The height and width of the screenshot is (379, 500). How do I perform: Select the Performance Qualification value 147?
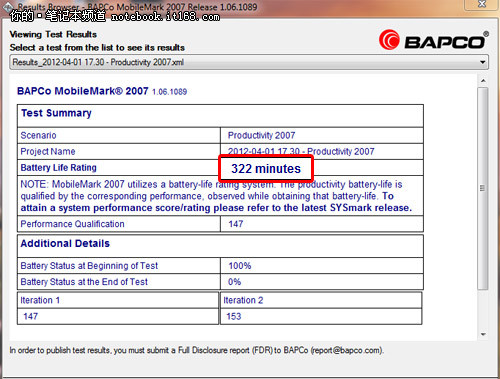coord(236,224)
